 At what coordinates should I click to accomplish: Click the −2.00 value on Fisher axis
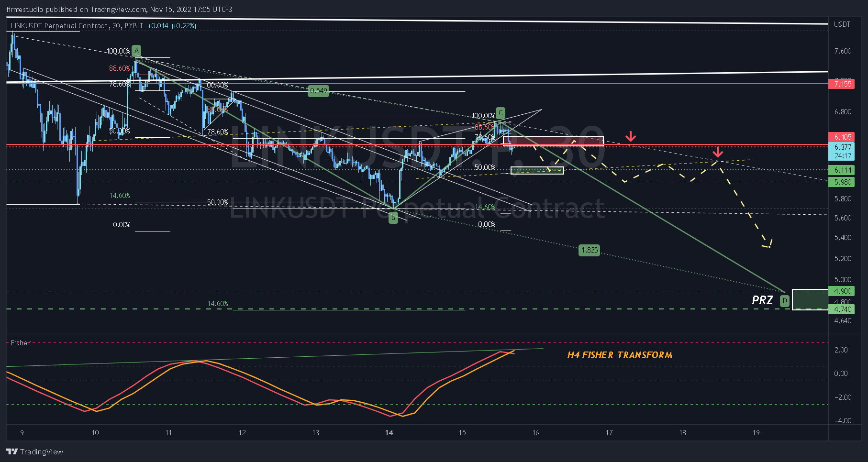click(843, 397)
